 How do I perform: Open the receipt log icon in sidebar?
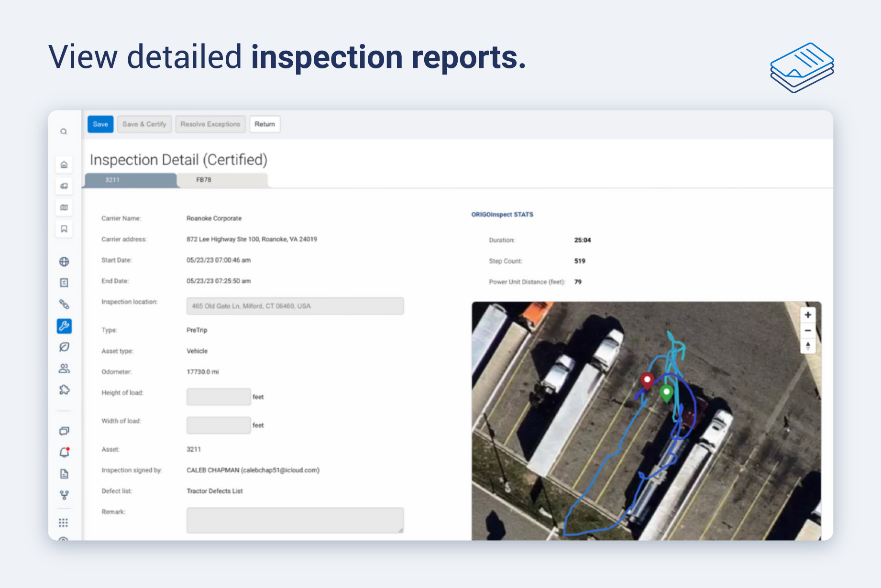tap(64, 283)
